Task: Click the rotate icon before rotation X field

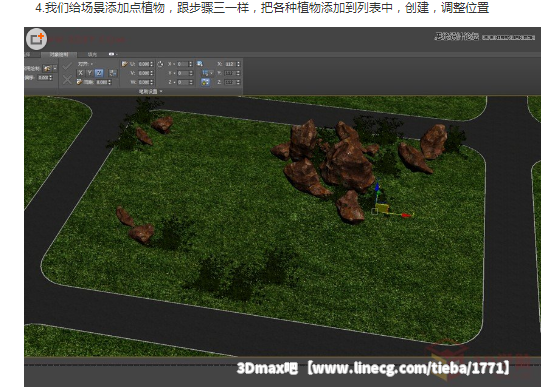Action: (160, 64)
